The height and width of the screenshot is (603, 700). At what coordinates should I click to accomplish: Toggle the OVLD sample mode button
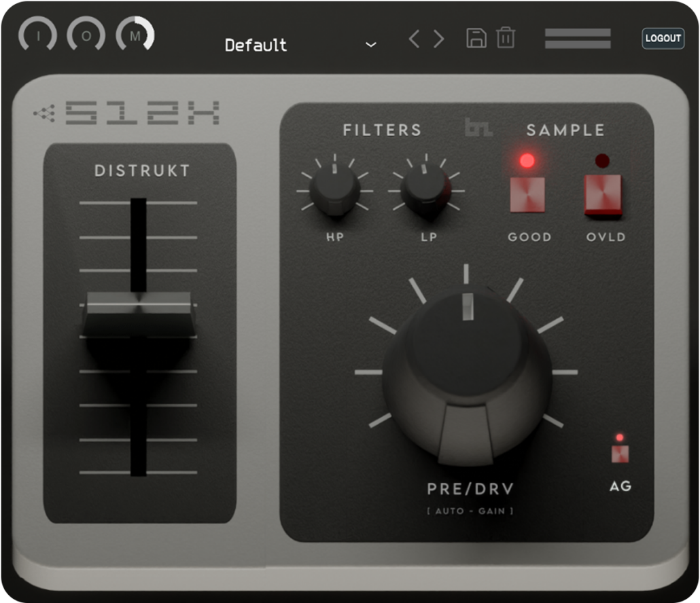pyautogui.click(x=603, y=195)
